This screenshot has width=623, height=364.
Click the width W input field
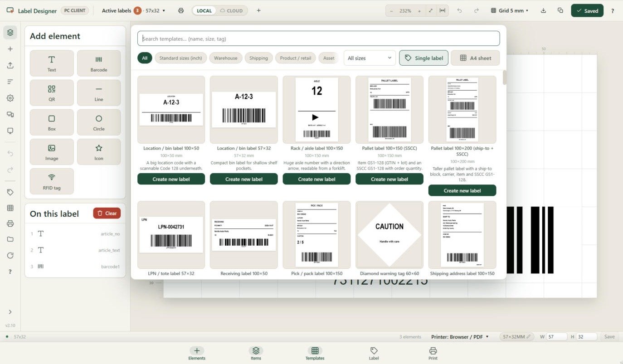click(557, 337)
